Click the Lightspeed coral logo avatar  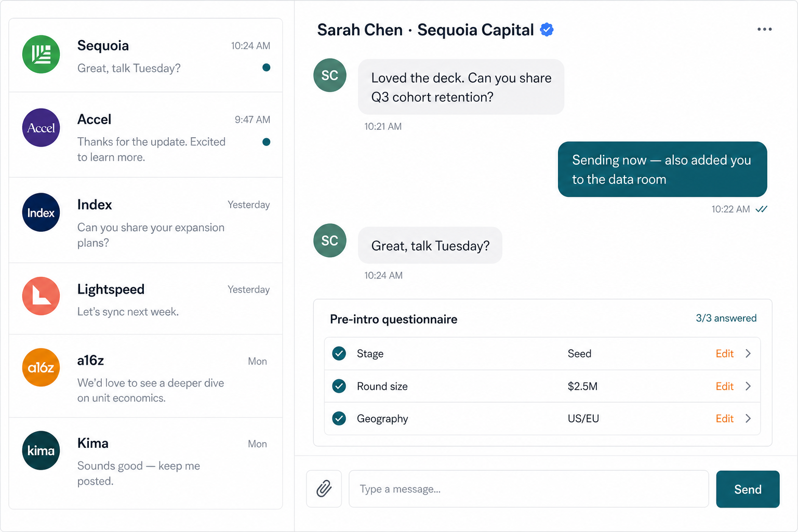41,296
